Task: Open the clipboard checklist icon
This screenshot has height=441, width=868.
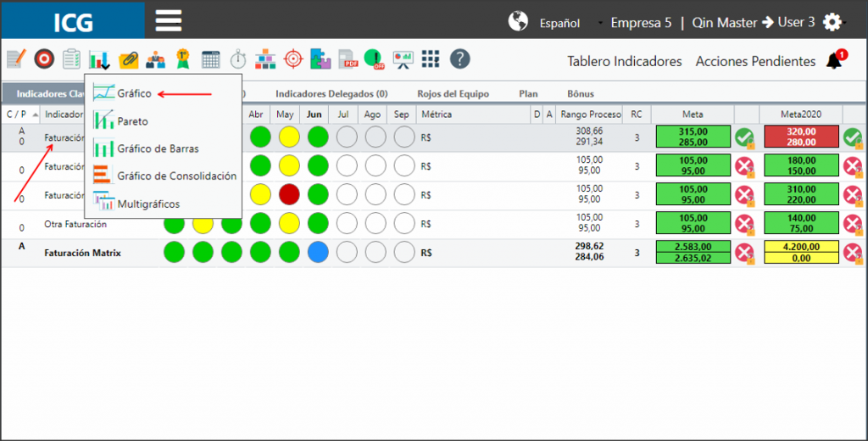Action: point(71,59)
